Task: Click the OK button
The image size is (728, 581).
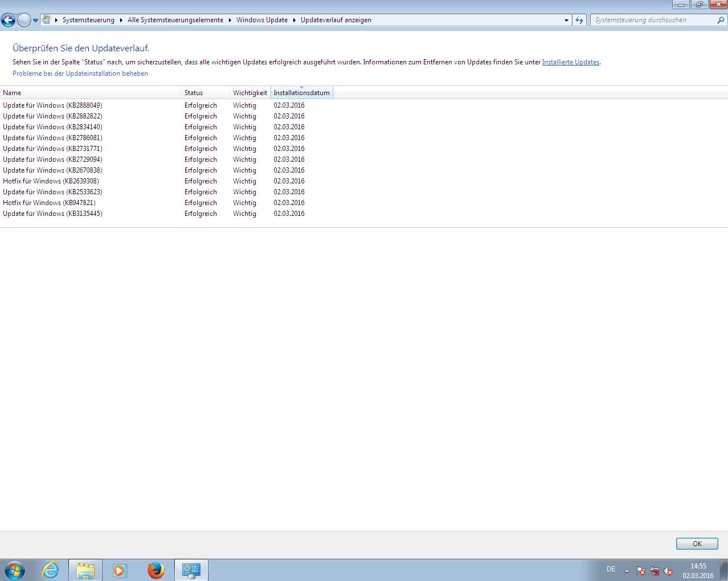Action: pos(697,543)
